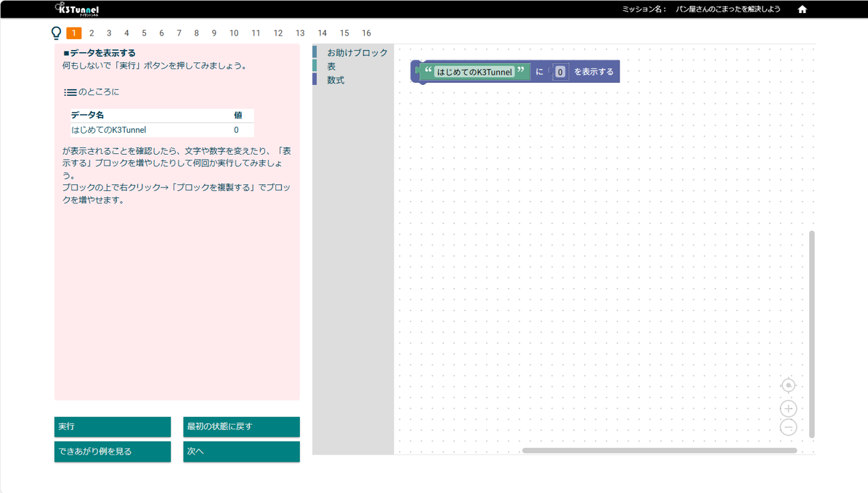Switch to step 16 tab
Image resolution: width=868 pixels, height=493 pixels.
coord(366,33)
